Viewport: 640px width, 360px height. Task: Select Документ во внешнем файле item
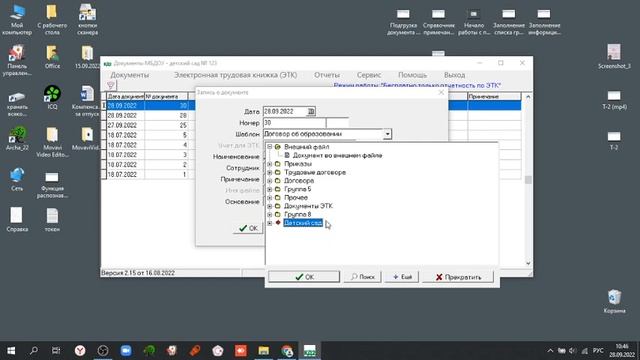click(337, 156)
